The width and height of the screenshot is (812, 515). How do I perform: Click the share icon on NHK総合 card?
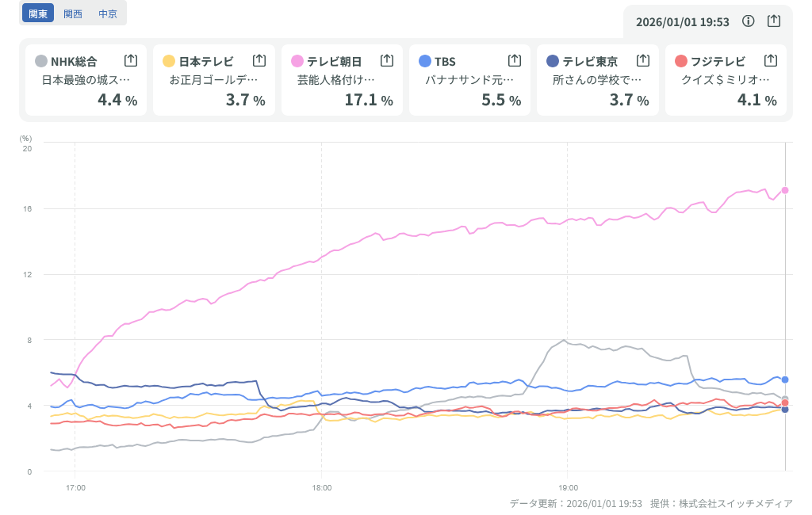[x=131, y=60]
